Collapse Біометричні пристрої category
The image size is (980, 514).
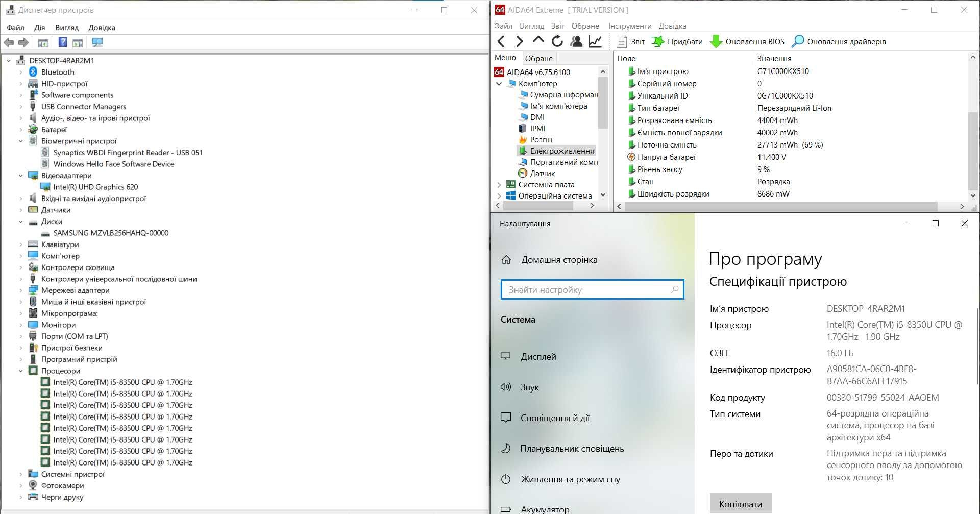21,141
